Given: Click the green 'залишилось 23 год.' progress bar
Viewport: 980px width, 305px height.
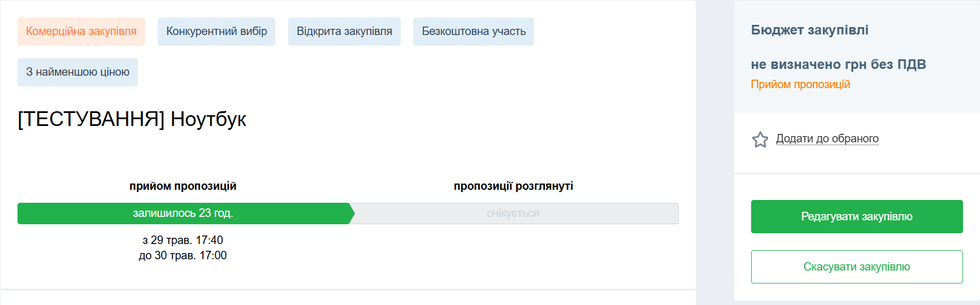Looking at the screenshot, I should coord(183,213).
